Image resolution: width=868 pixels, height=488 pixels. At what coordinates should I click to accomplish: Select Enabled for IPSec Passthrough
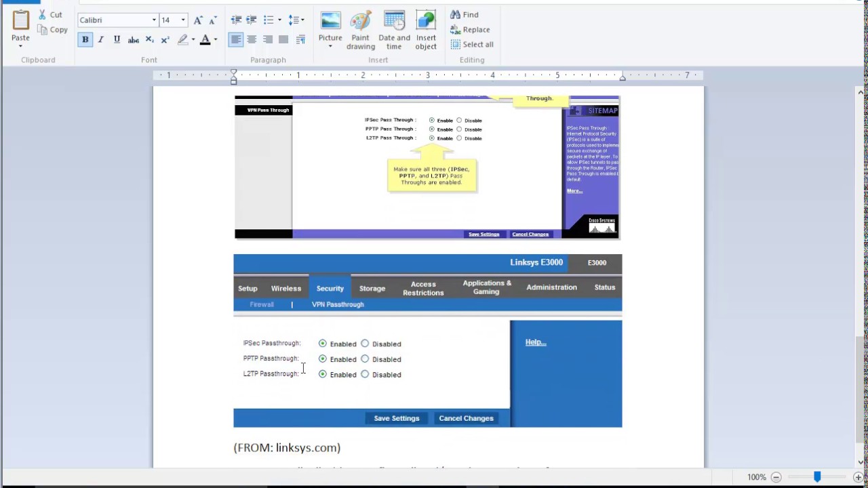(x=322, y=344)
